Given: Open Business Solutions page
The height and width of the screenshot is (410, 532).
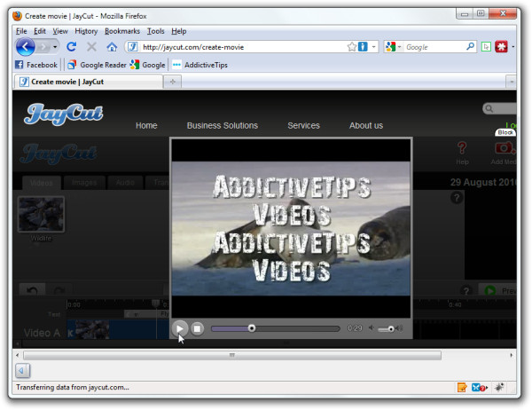Looking at the screenshot, I should tap(223, 126).
